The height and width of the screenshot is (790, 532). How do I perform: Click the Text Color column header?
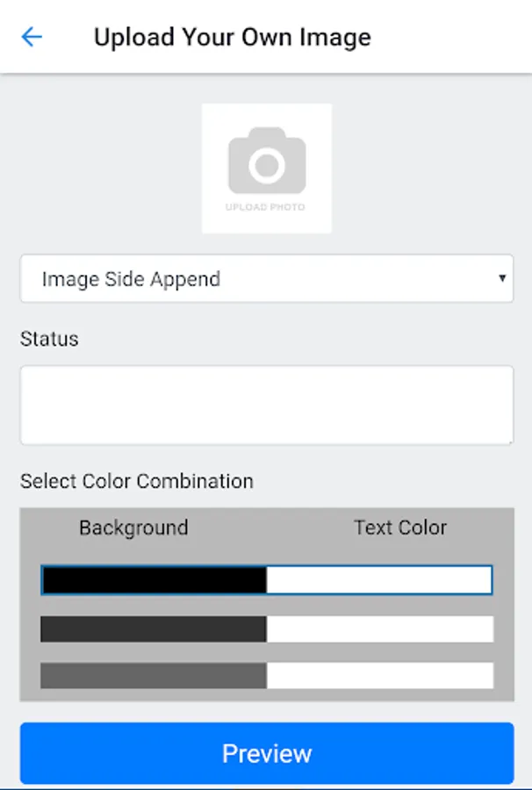(400, 528)
